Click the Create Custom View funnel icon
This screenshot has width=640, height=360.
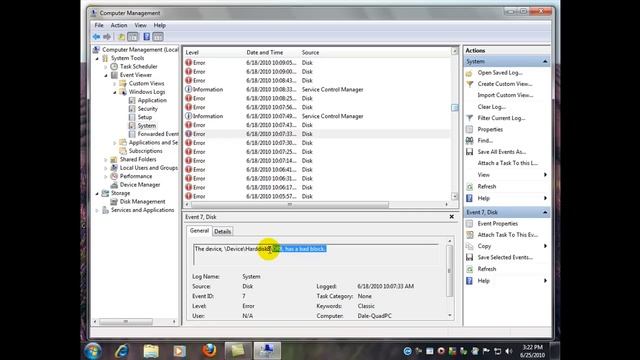tap(469, 84)
